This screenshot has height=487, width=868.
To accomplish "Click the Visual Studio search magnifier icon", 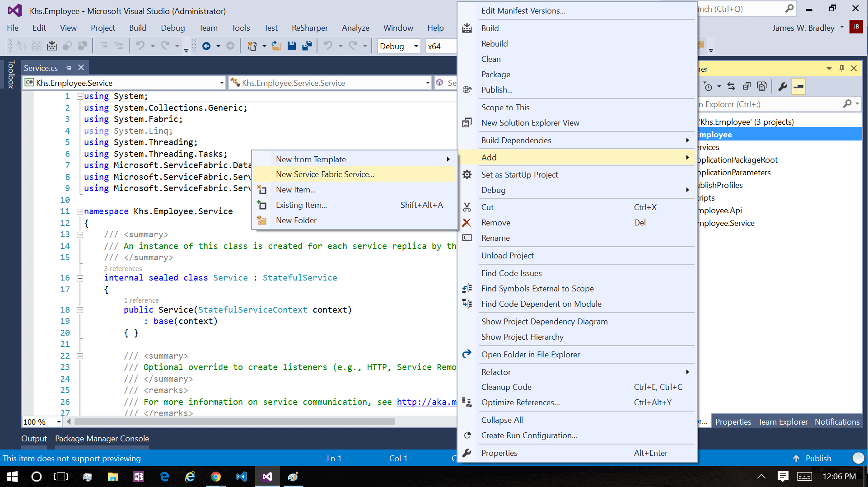I will (789, 9).
